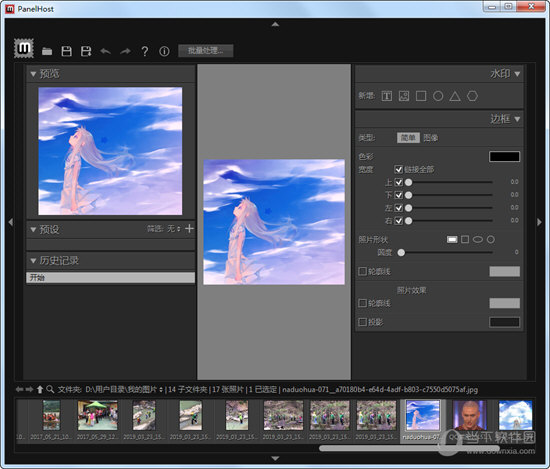This screenshot has width=550, height=469.
Task: Hide left panel with side arrow
Action: [x=11, y=222]
